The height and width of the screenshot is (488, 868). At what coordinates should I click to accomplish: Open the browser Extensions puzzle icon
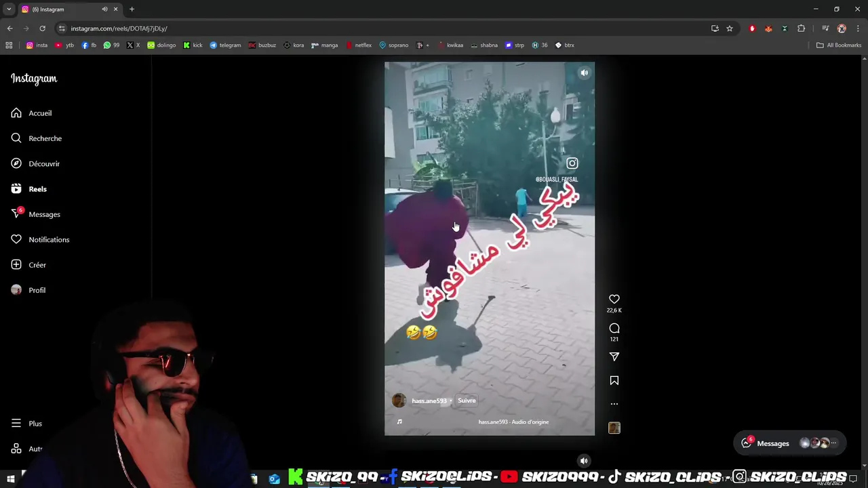[802, 28]
